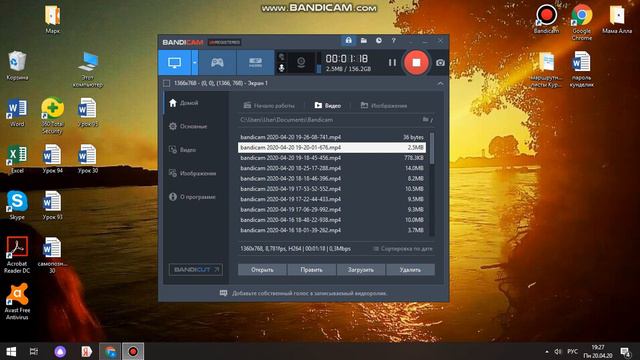640x360 pixels.
Task: Select file bandicam 2020-04-20 19-20-01-676.mp4
Action: click(x=332, y=147)
